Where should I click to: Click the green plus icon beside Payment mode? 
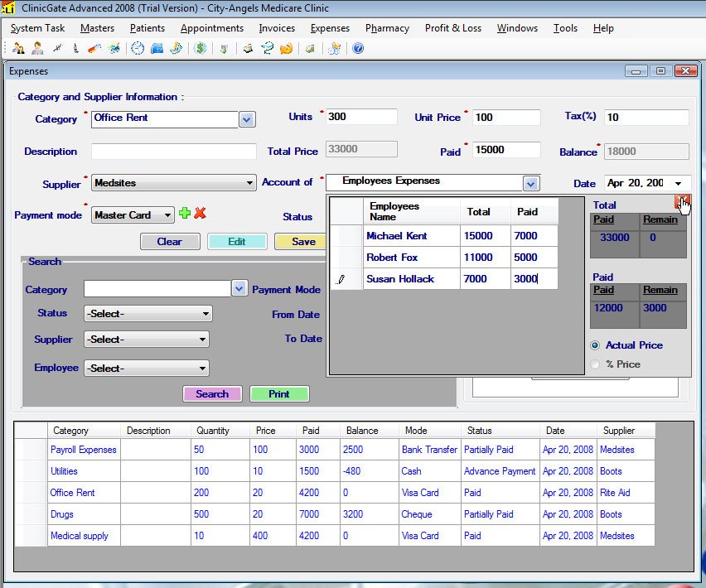[185, 214]
